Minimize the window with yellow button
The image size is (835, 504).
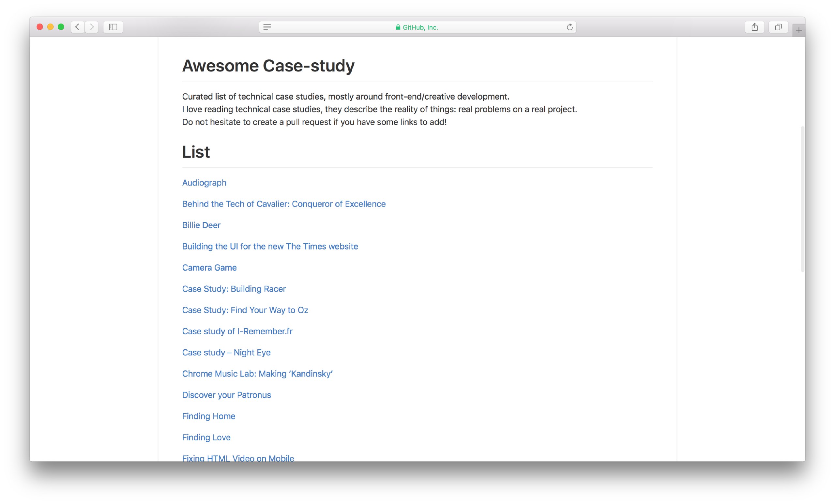pyautogui.click(x=51, y=27)
